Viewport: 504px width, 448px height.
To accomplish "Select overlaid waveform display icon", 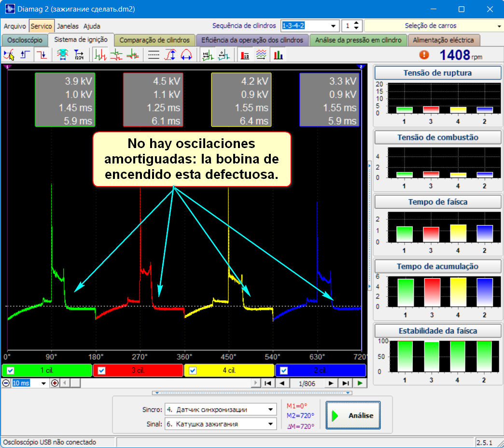I will coord(133,55).
